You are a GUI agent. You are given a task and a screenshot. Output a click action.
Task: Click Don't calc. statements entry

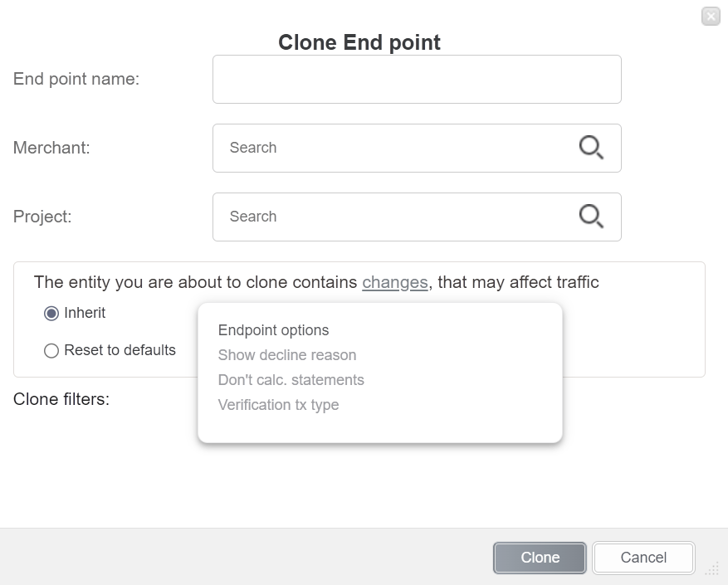(291, 380)
